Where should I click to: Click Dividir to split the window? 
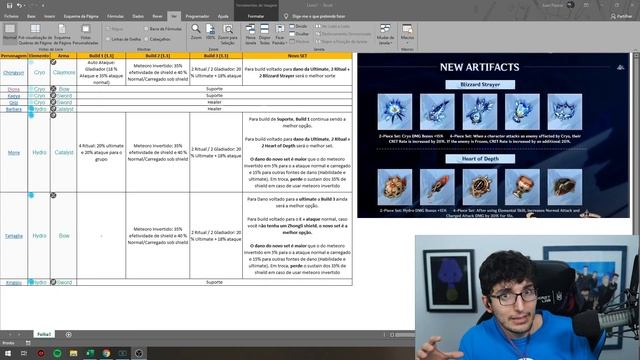coord(299,27)
